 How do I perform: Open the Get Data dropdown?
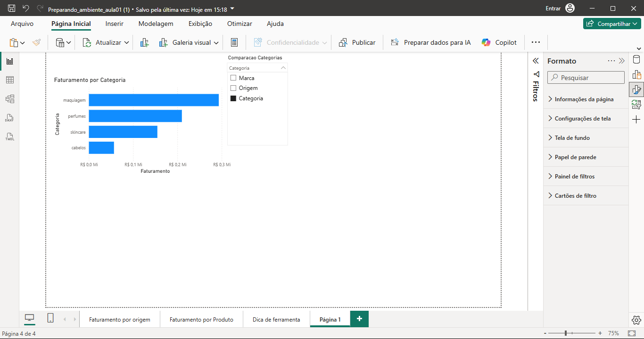click(64, 42)
